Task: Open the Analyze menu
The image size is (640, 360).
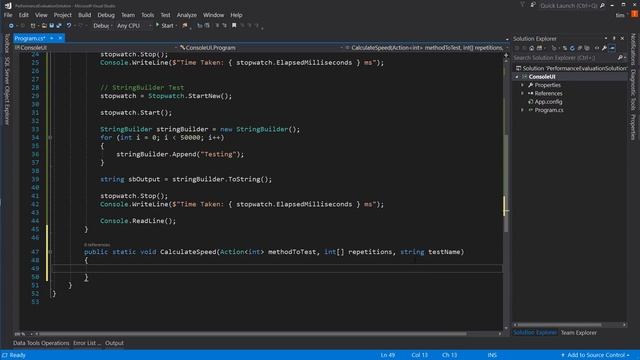Action: coord(187,15)
